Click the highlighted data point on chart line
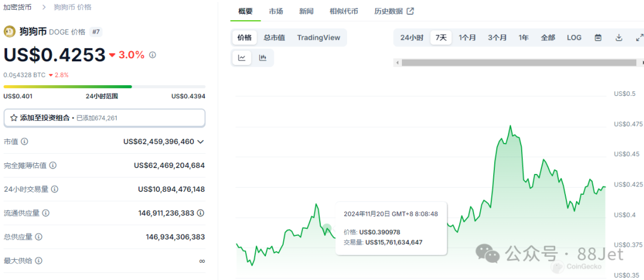Viewport: 644px width, 280px height. (327, 228)
